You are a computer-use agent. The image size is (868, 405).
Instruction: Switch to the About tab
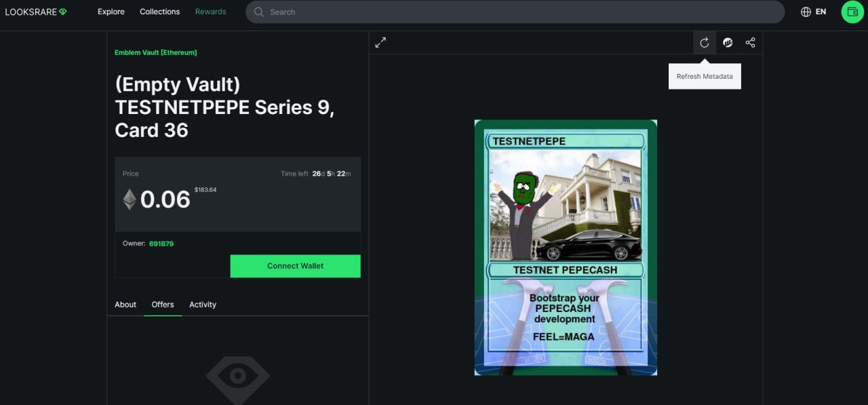[x=125, y=305]
